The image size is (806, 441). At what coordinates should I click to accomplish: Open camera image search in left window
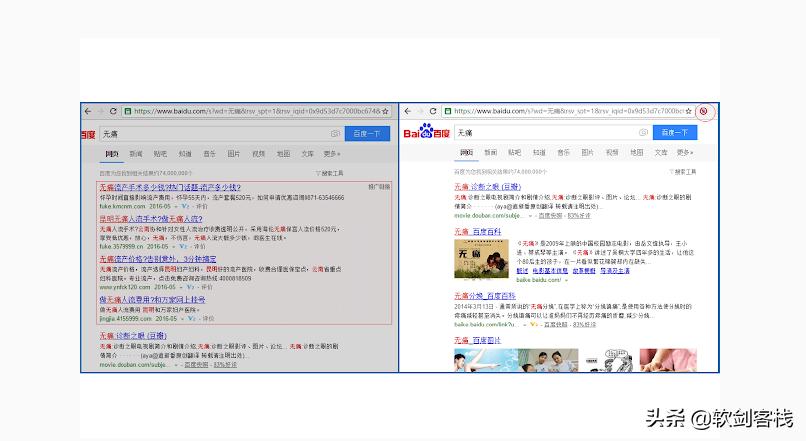tap(336, 134)
